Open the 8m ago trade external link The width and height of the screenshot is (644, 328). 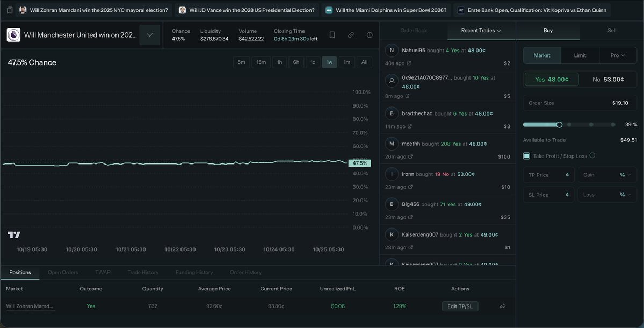click(408, 96)
